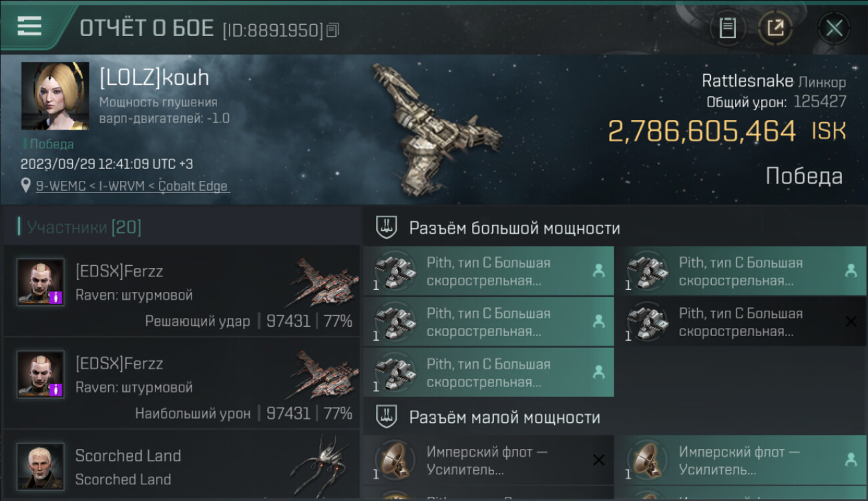The image size is (868, 501).
Task: Click the Scorched Land portrait
Action: pos(41,466)
